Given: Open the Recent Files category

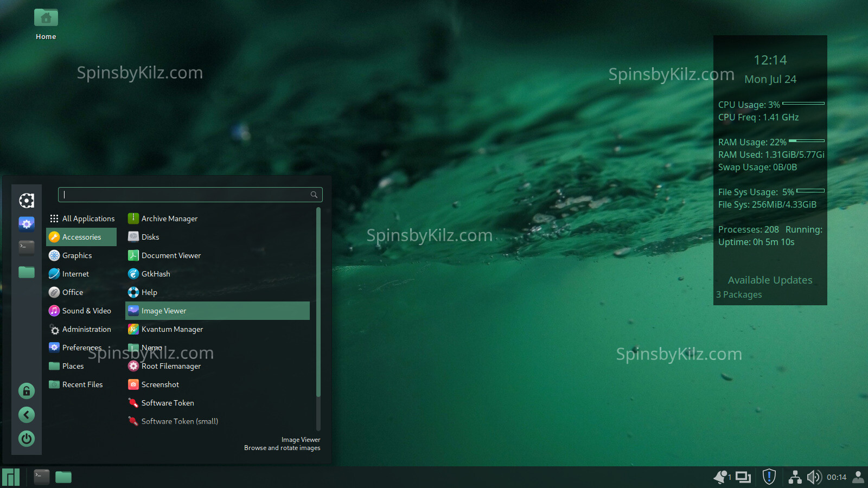Looking at the screenshot, I should click(81, 384).
